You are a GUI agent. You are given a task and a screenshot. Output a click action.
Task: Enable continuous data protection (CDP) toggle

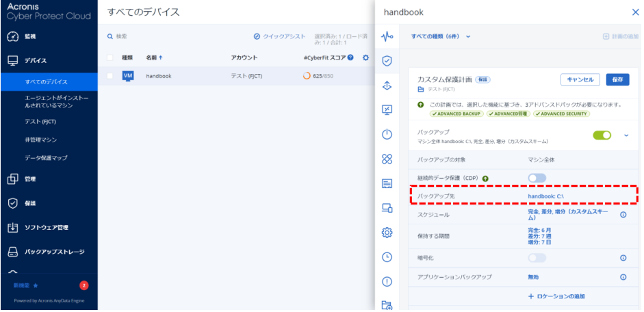537,178
